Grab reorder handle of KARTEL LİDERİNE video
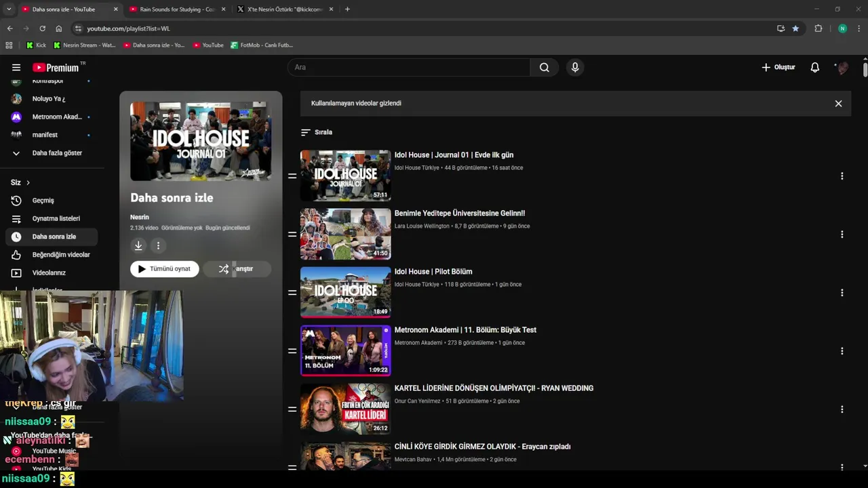 pos(292,409)
